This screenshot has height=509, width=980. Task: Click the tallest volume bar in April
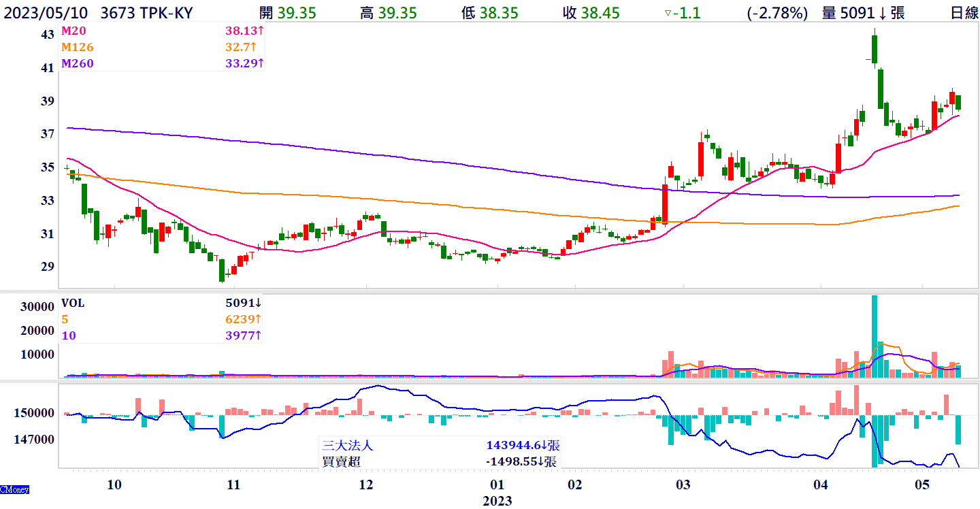(x=875, y=336)
